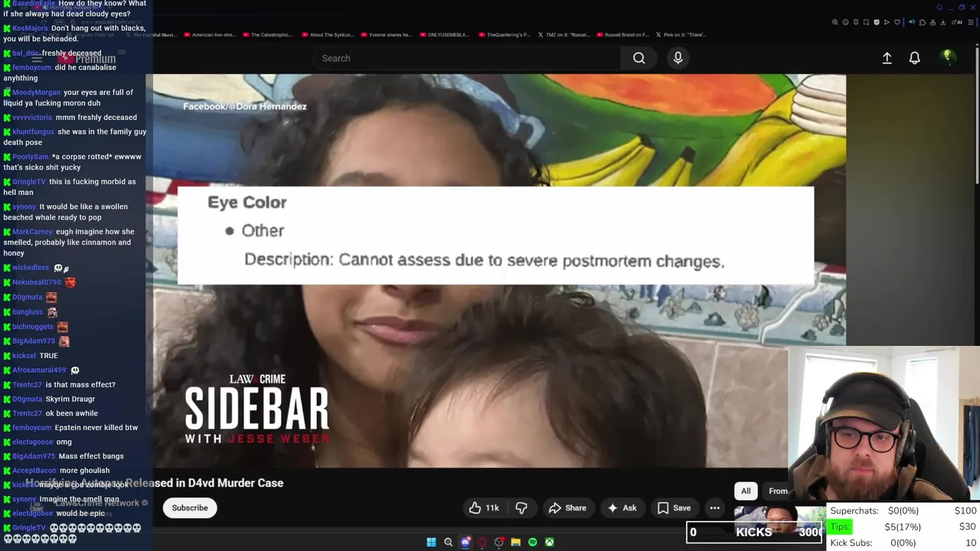Open bookmark TMZ on X: Russel...
Image resolution: width=980 pixels, height=551 pixels.
coord(563,34)
